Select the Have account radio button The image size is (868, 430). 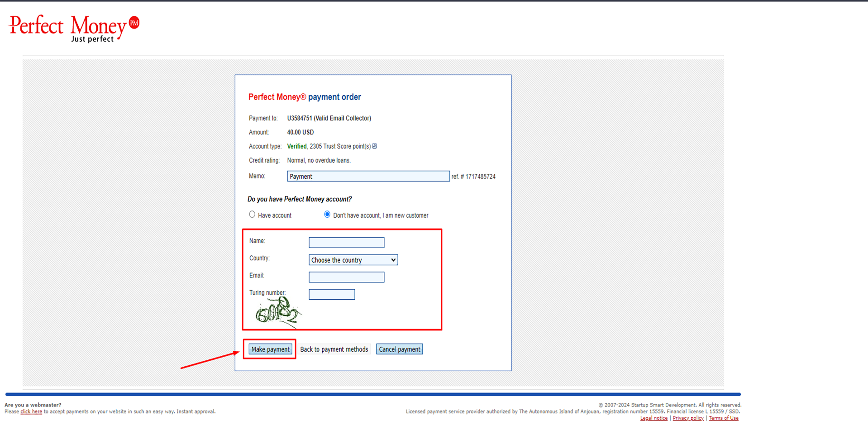coord(252,215)
